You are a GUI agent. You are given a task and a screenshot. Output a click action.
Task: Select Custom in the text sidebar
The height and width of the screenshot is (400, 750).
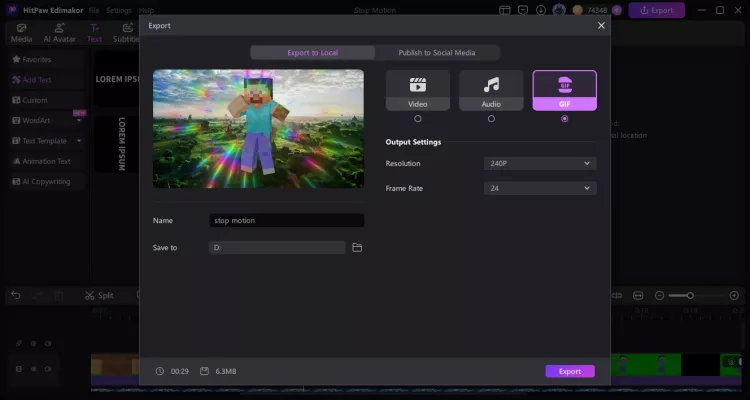point(46,100)
